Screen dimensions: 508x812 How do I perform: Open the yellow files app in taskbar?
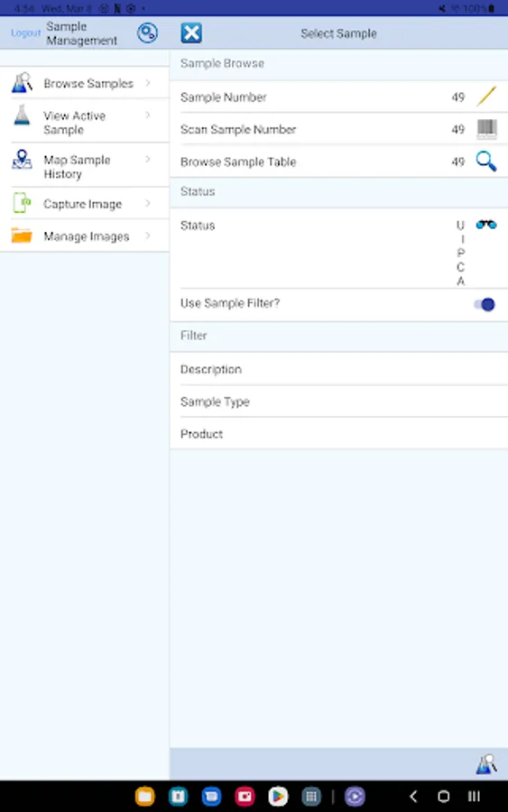pyautogui.click(x=145, y=797)
